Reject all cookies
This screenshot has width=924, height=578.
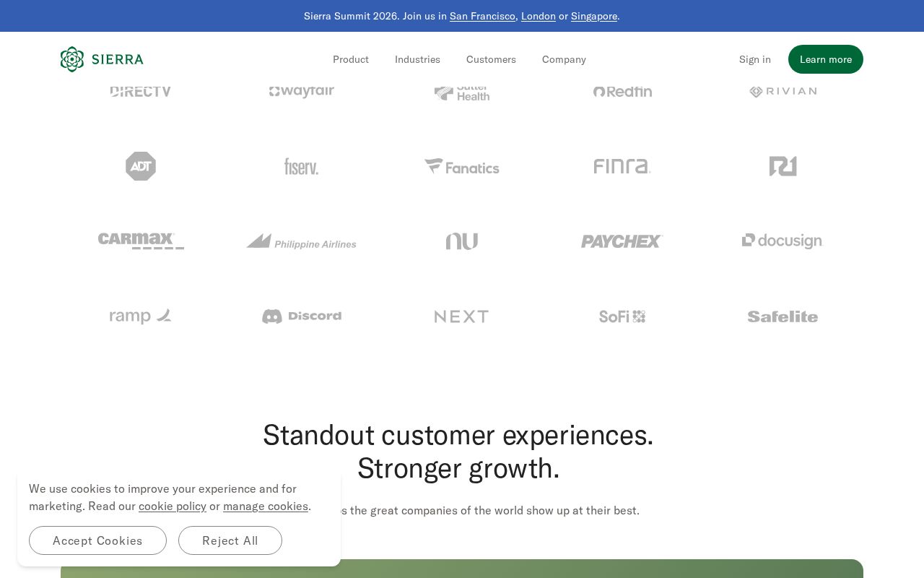coord(230,540)
